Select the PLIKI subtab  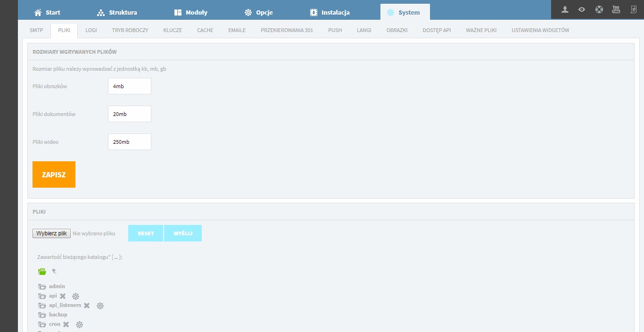point(64,30)
